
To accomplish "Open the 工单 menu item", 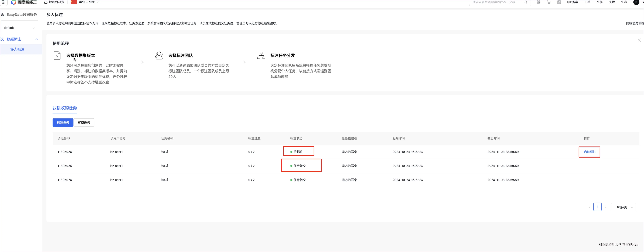I will [x=587, y=2].
